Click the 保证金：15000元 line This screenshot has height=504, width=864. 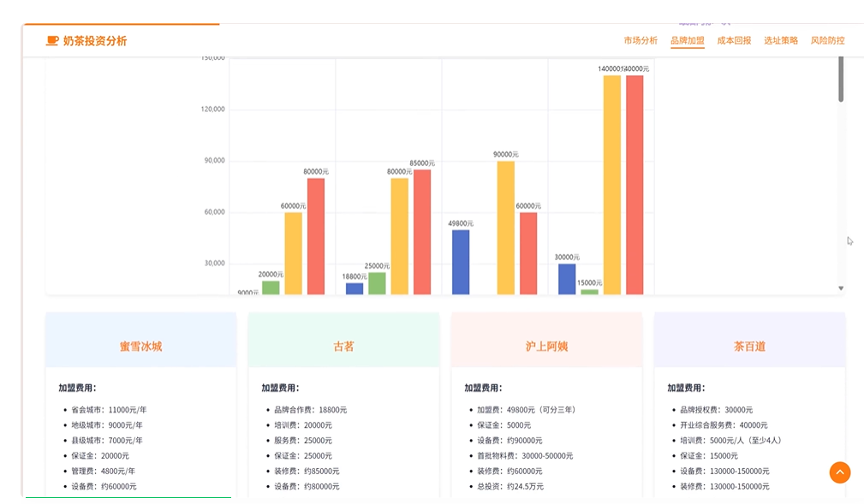(709, 456)
